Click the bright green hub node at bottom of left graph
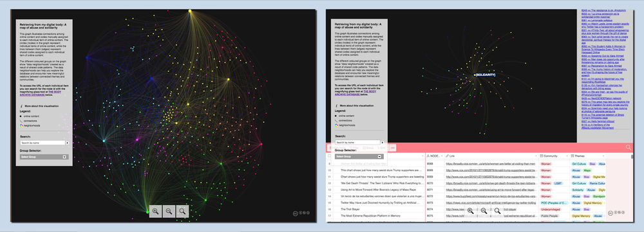The height and width of the screenshot is (232, 644). pyautogui.click(x=148, y=212)
